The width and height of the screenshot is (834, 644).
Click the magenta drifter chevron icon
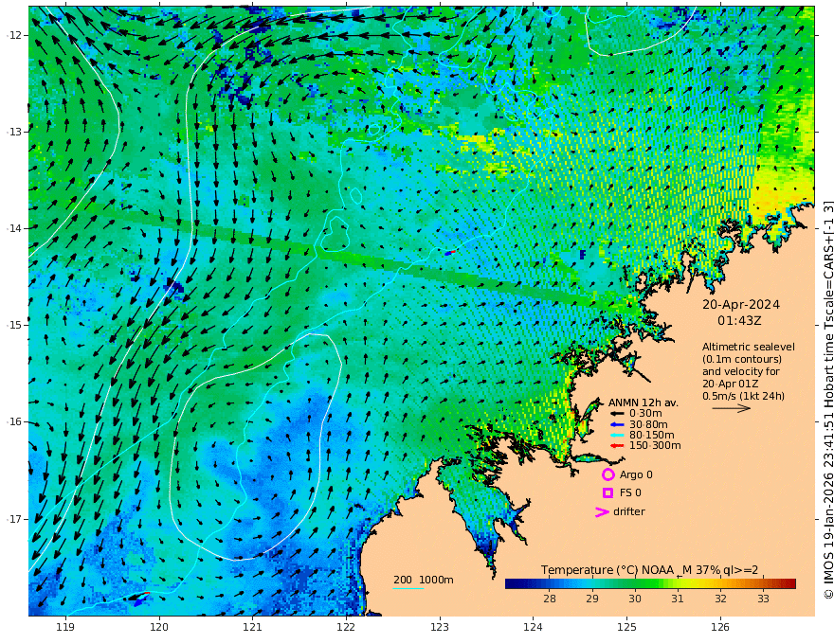[602, 511]
